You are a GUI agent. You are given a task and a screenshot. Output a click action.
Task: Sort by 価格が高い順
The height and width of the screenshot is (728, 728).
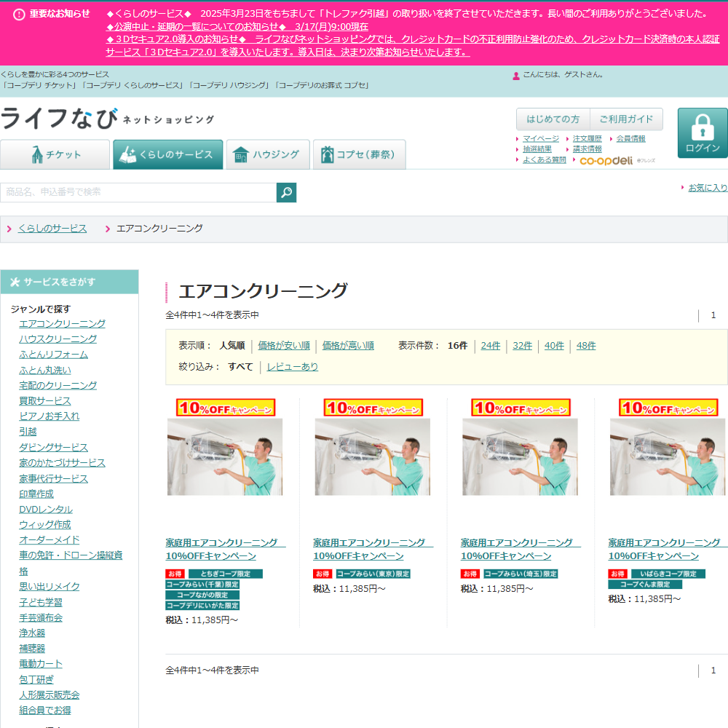348,346
